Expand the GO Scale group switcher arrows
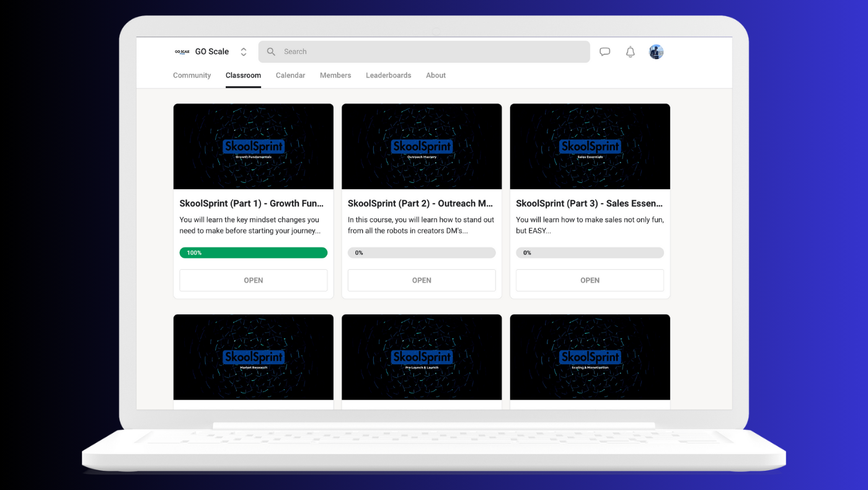The height and width of the screenshot is (490, 868). click(x=244, y=52)
